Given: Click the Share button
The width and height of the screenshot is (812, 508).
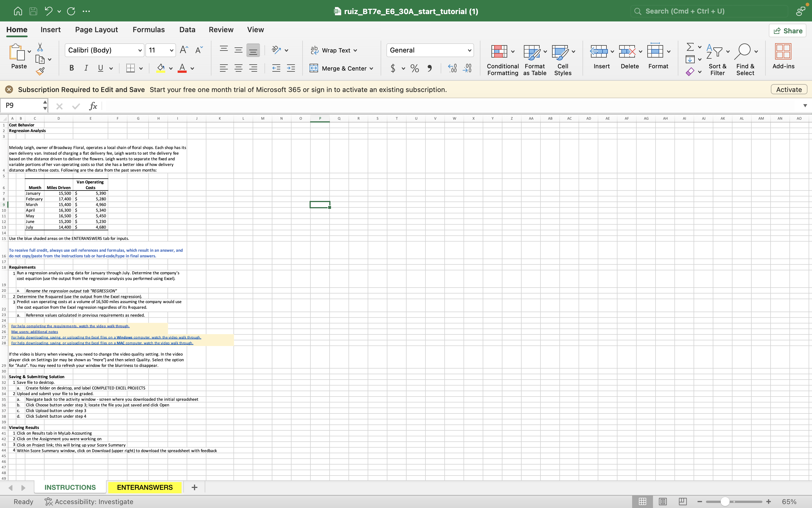Looking at the screenshot, I should point(787,31).
